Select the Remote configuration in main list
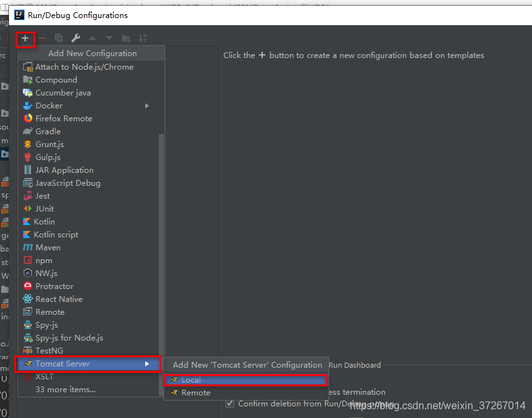 [88, 312]
